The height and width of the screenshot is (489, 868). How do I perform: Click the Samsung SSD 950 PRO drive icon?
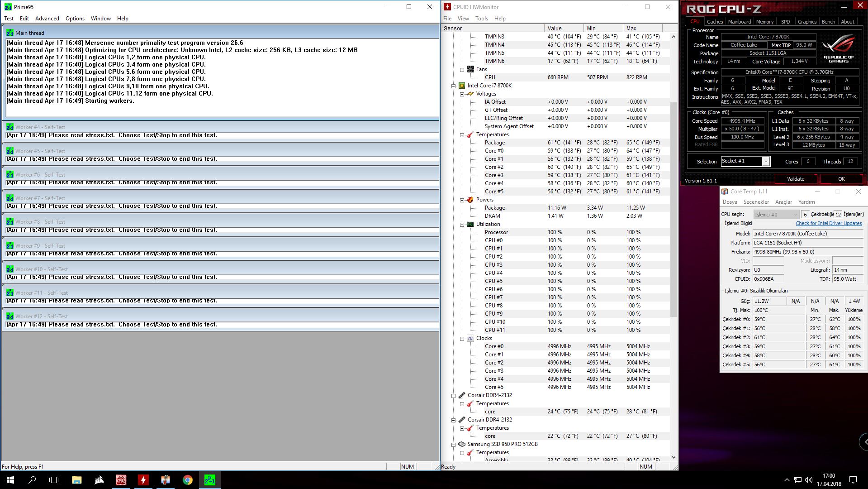[462, 444]
